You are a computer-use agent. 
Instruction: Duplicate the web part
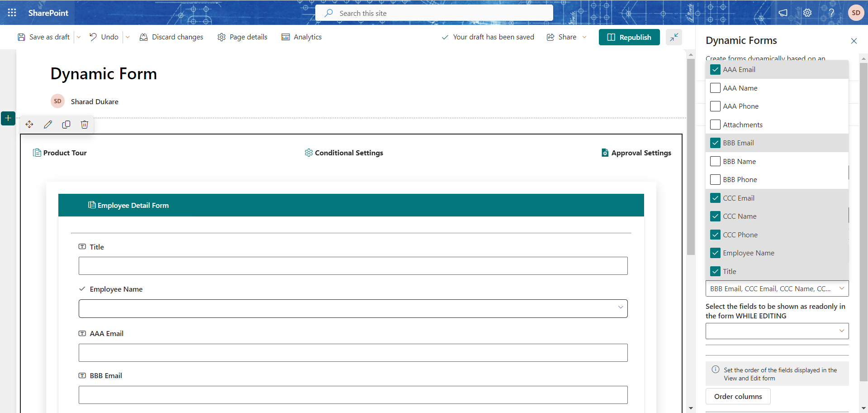(66, 124)
